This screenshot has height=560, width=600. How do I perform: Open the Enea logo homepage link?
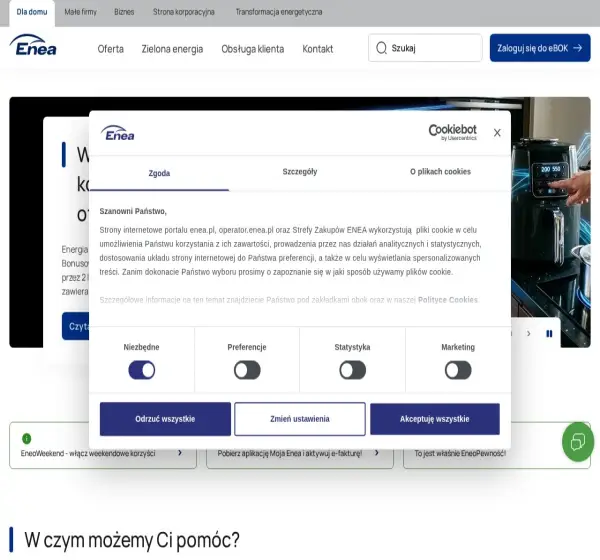[x=33, y=45]
